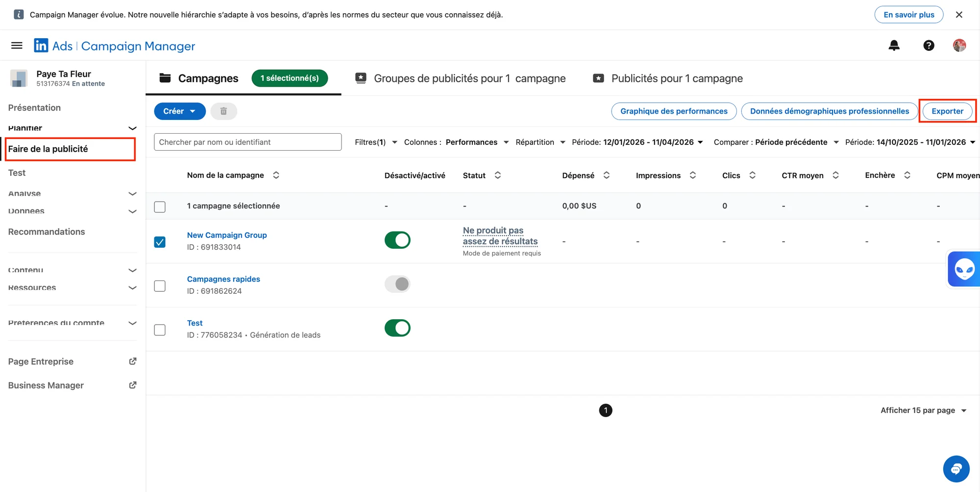Expand the Données sidebar section
The width and height of the screenshot is (980, 492).
coord(72,211)
